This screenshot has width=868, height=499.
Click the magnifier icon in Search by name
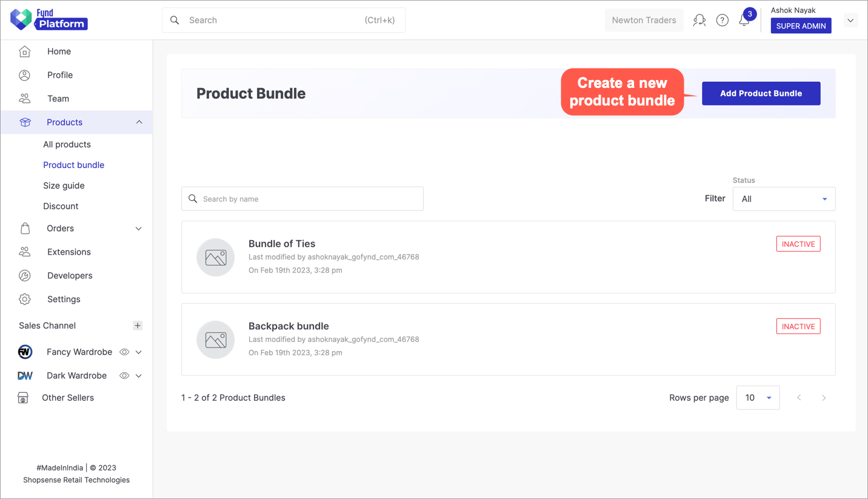coord(193,199)
